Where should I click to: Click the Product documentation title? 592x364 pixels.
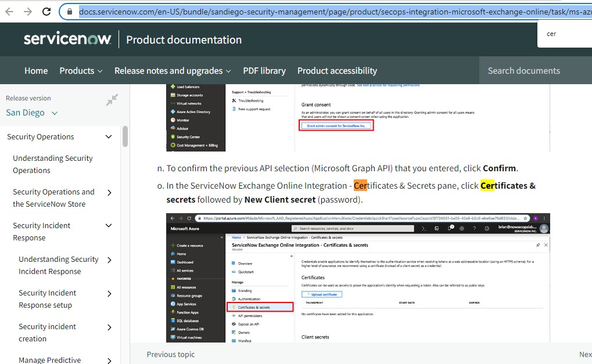click(x=184, y=39)
